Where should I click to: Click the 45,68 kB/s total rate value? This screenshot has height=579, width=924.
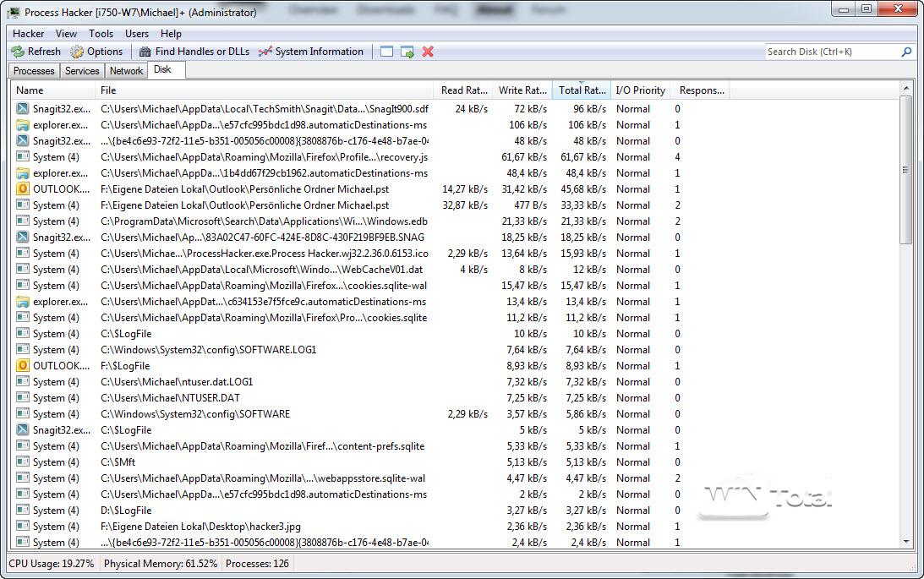[583, 189]
